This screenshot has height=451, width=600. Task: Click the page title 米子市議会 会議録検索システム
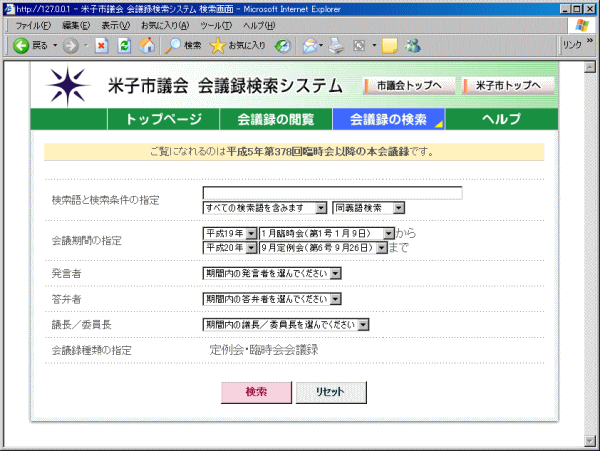pyautogui.click(x=225, y=86)
